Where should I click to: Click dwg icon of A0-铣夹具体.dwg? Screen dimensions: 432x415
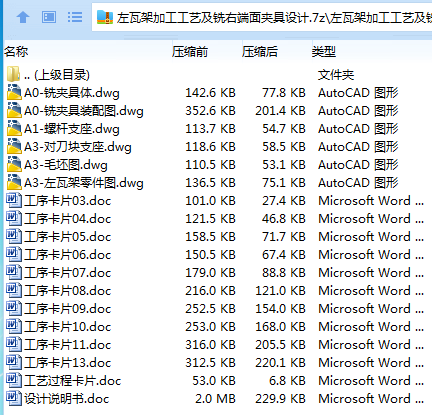click(x=14, y=92)
